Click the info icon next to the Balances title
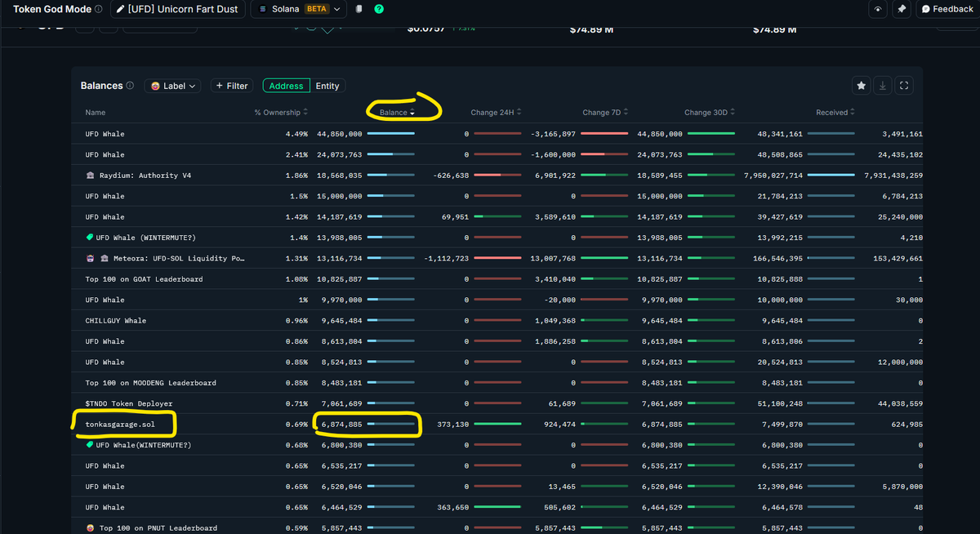 [130, 86]
